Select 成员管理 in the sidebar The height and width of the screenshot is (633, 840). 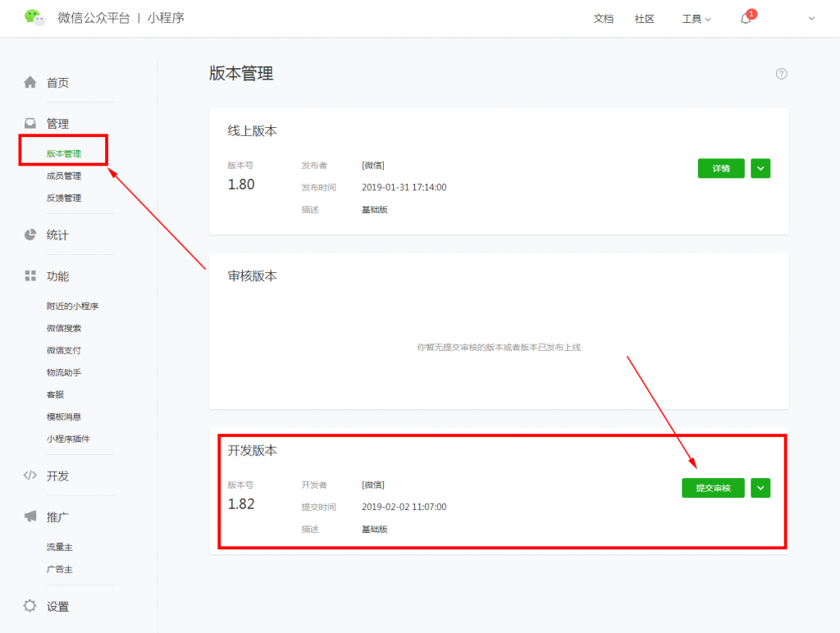click(64, 175)
